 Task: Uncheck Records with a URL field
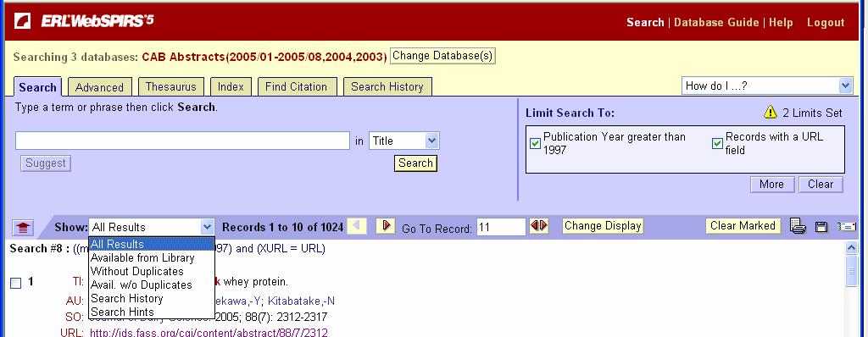[717, 144]
